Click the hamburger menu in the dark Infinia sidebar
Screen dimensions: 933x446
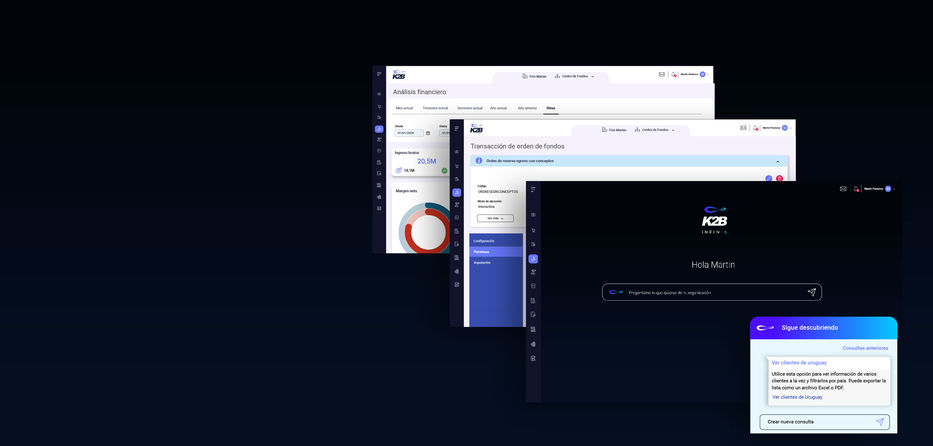[534, 189]
